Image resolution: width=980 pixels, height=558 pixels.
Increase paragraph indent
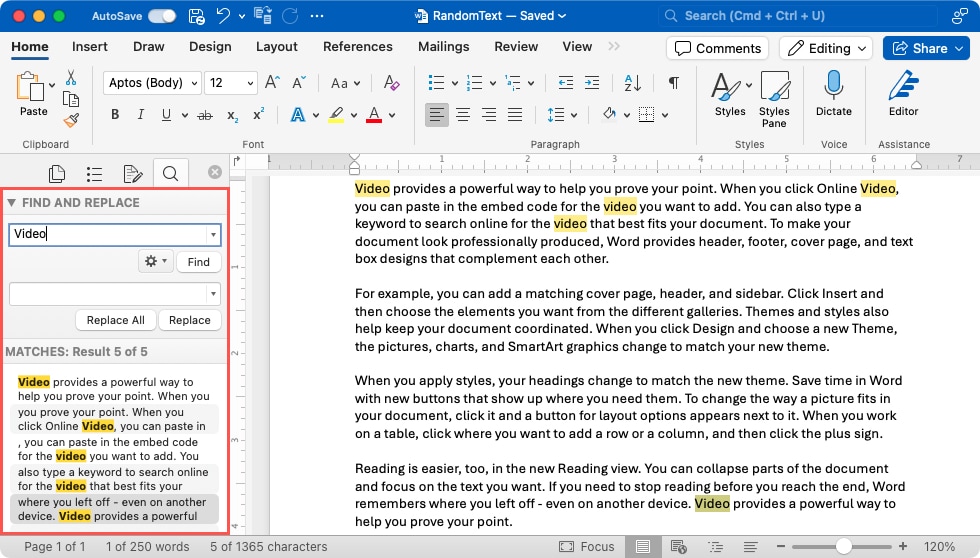(x=592, y=82)
